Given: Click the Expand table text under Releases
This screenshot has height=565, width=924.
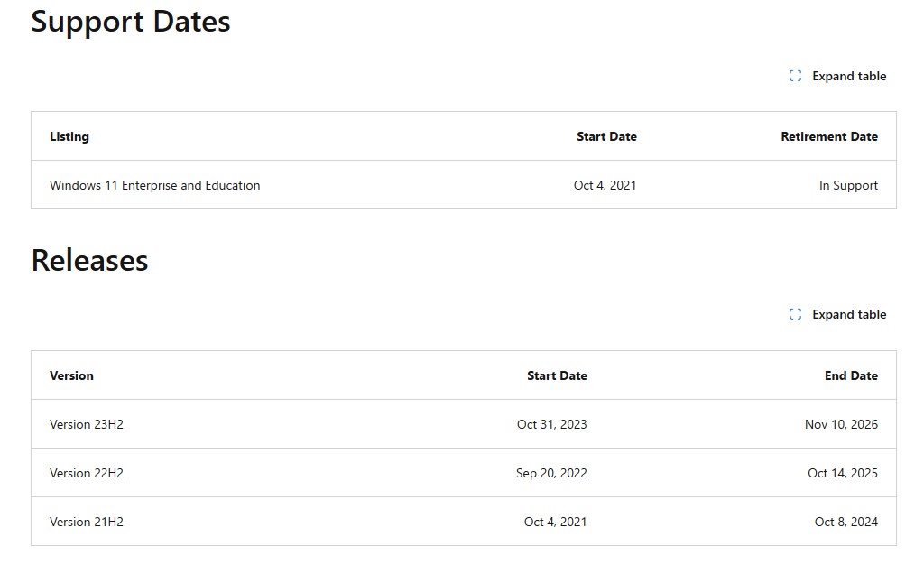Looking at the screenshot, I should 849,315.
